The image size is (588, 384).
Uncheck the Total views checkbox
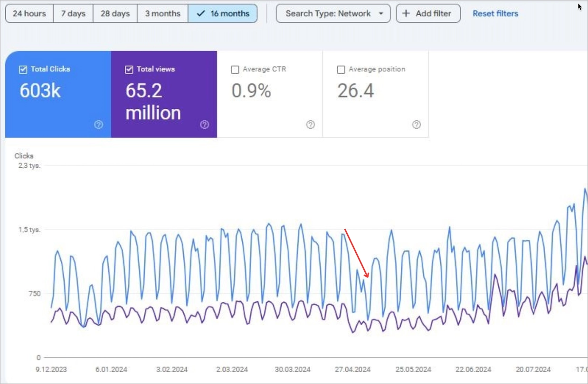[x=129, y=69]
